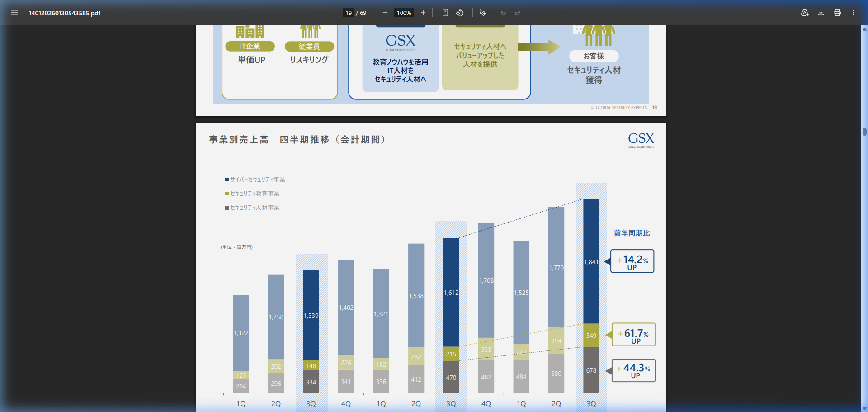Click the fit to page icon
Image resolution: width=868 pixels, height=412 pixels.
click(445, 13)
